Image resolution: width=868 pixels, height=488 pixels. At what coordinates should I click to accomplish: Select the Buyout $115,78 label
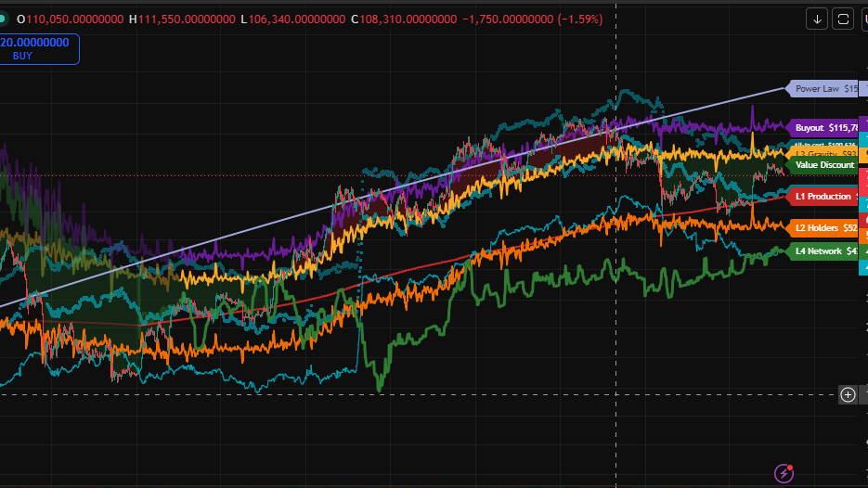click(823, 128)
